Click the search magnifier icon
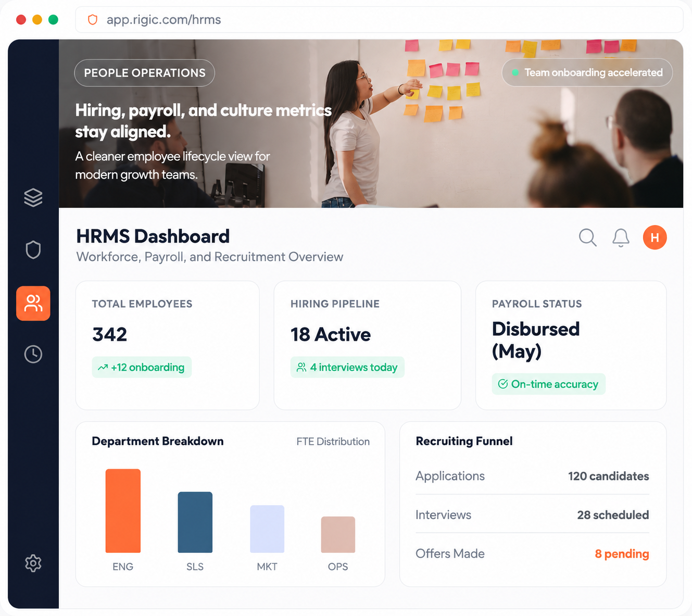 tap(588, 237)
